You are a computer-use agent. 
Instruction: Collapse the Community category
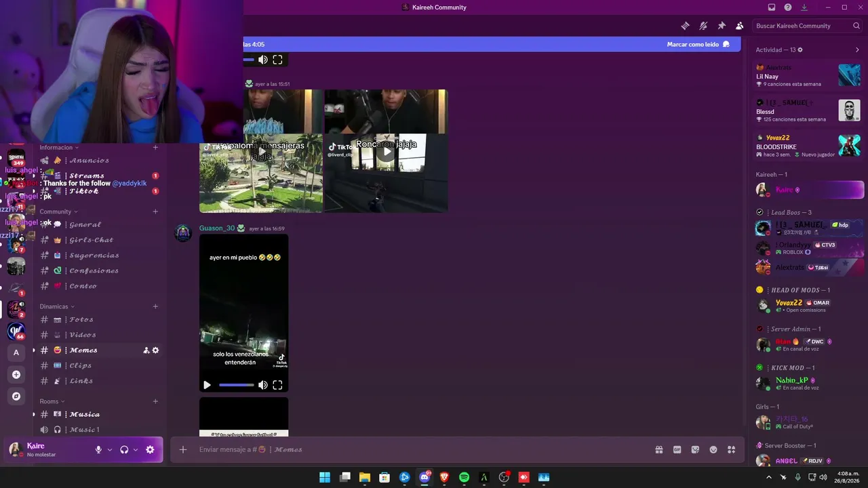59,211
